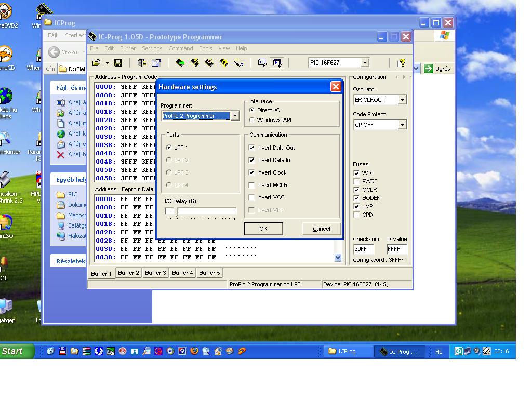The width and height of the screenshot is (532, 399).
Task: Click the volume tray icon
Action: tap(477, 351)
